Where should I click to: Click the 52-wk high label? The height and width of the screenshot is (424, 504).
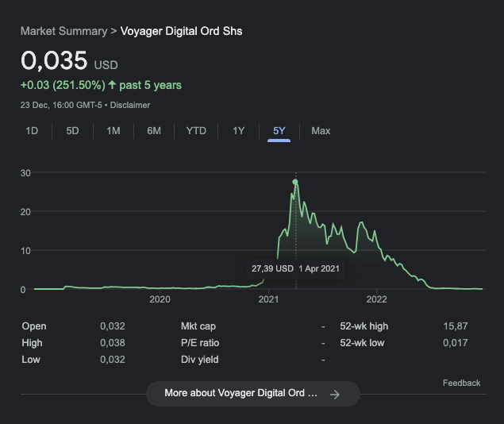[364, 326]
